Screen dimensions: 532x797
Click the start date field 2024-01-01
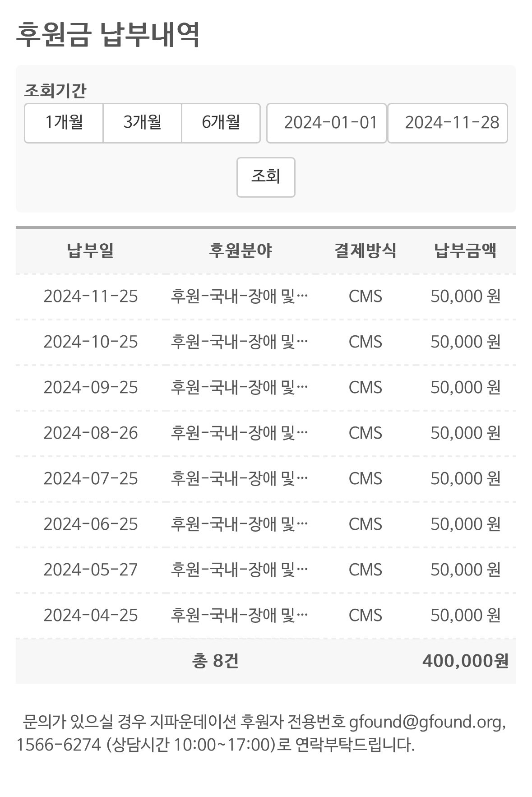tap(327, 123)
